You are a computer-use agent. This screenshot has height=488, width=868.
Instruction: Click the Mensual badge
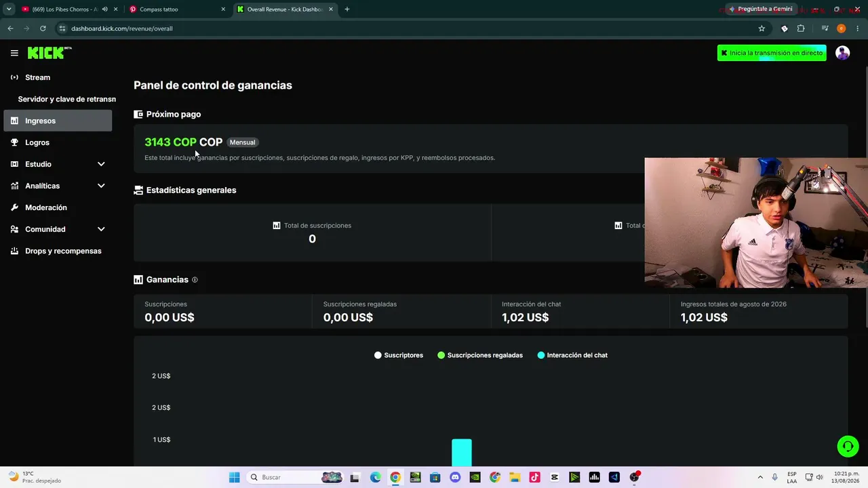click(x=242, y=142)
